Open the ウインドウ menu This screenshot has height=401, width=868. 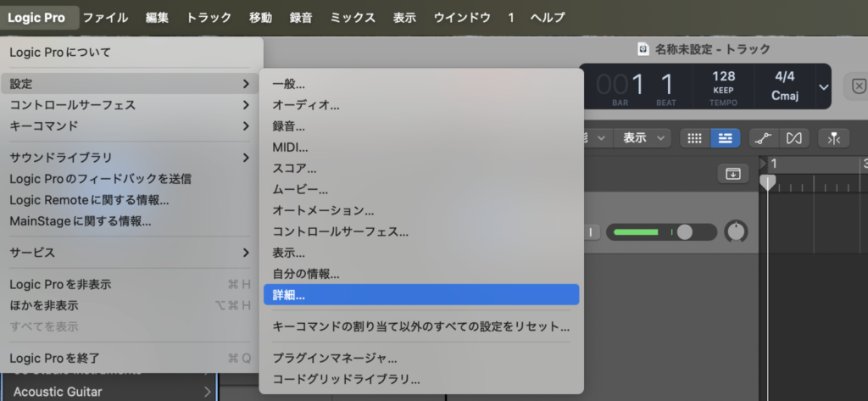coord(462,18)
